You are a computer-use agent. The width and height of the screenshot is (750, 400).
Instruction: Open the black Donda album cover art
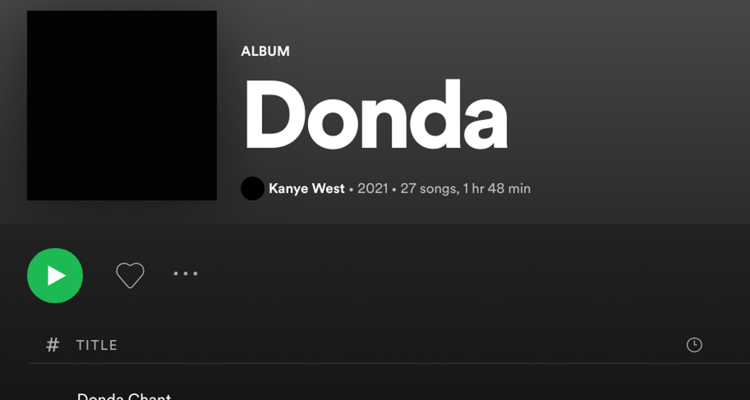(122, 105)
